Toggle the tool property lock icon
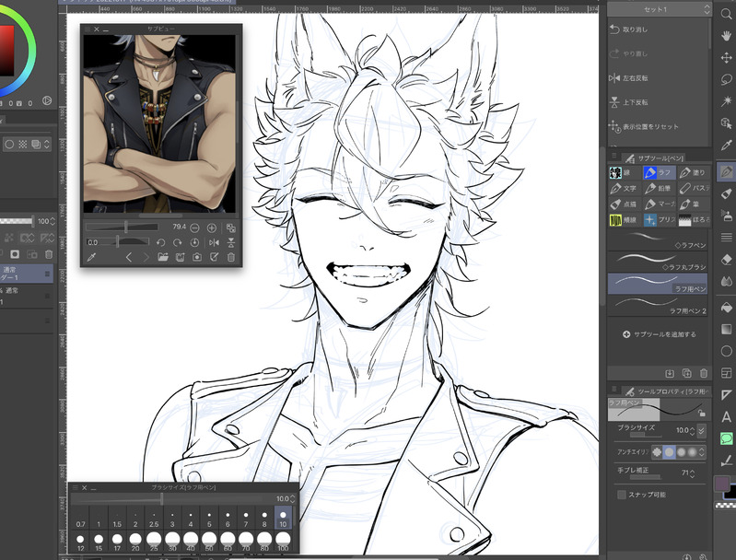This screenshot has width=736, height=560. click(x=701, y=413)
